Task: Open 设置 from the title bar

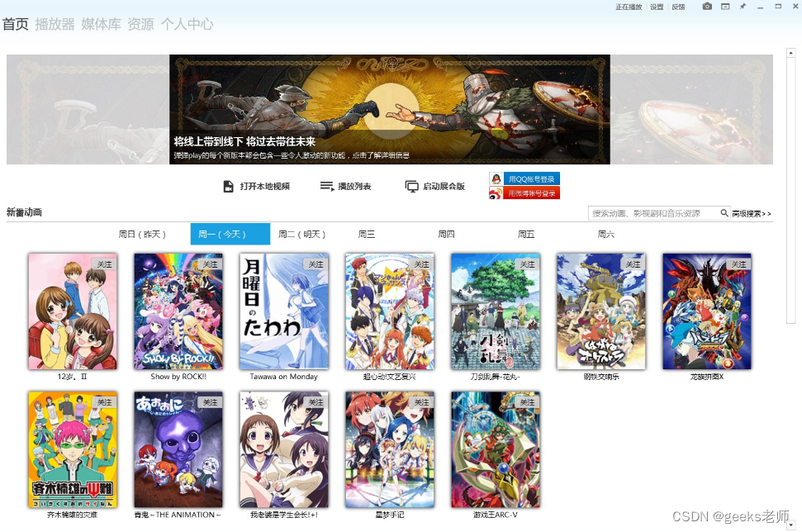Action: pos(657,7)
